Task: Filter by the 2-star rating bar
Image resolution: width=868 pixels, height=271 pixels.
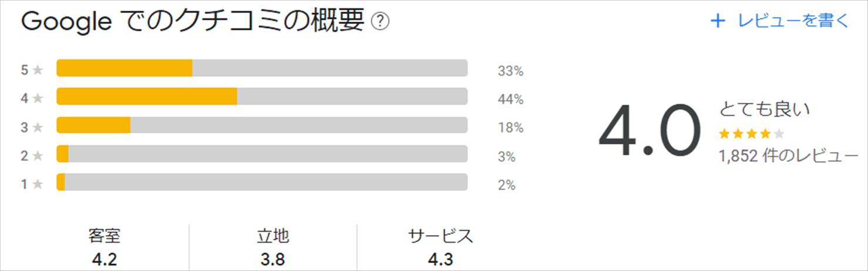Action: coord(262,154)
